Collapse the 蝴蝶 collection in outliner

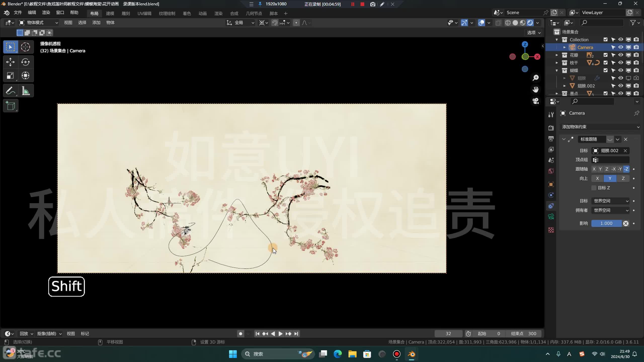[557, 70]
